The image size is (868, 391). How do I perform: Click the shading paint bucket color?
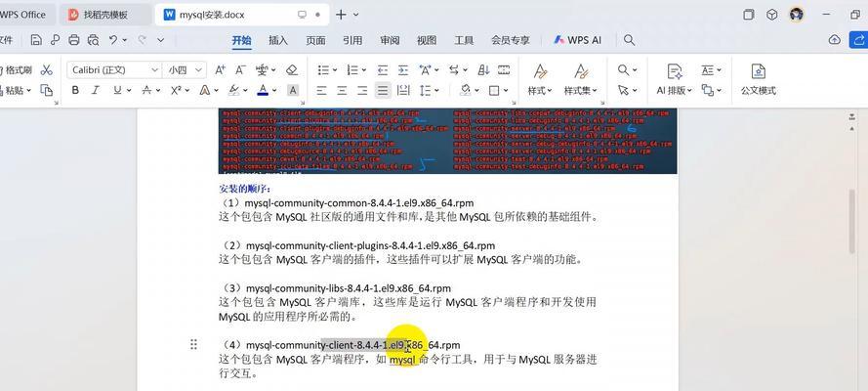click(466, 90)
